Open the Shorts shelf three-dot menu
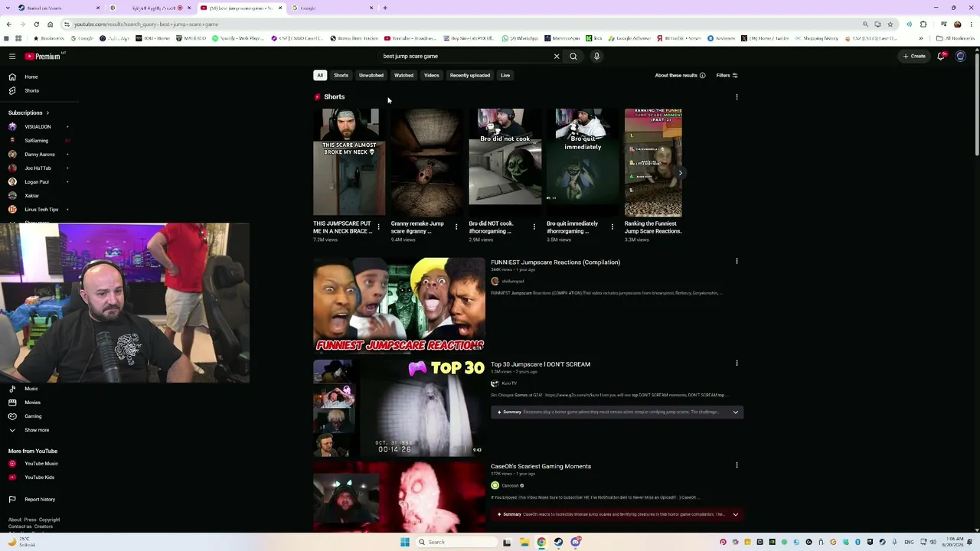Viewport: 980px width, 551px height. point(737,97)
